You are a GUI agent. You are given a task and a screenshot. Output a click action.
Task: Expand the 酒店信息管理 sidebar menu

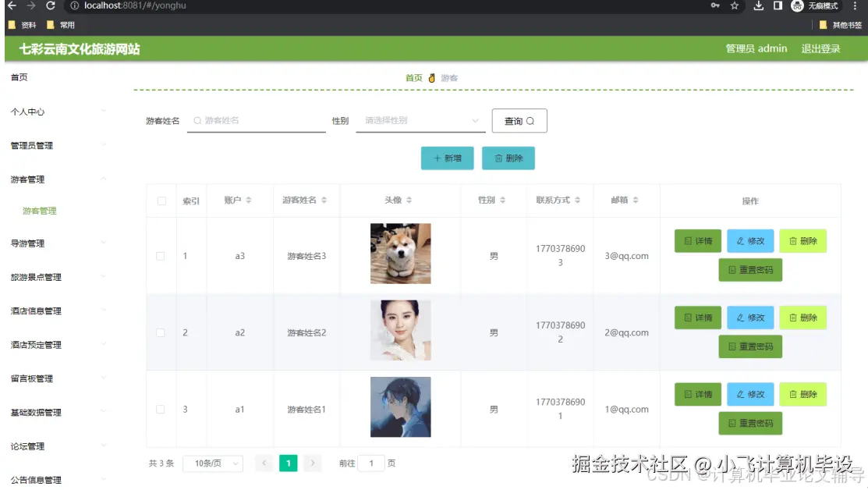(x=58, y=311)
